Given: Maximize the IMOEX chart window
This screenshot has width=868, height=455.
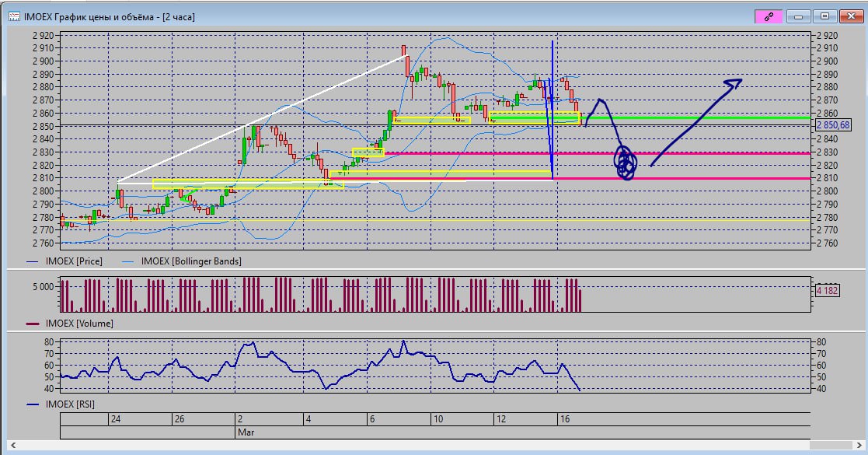Looking at the screenshot, I should coord(824,16).
